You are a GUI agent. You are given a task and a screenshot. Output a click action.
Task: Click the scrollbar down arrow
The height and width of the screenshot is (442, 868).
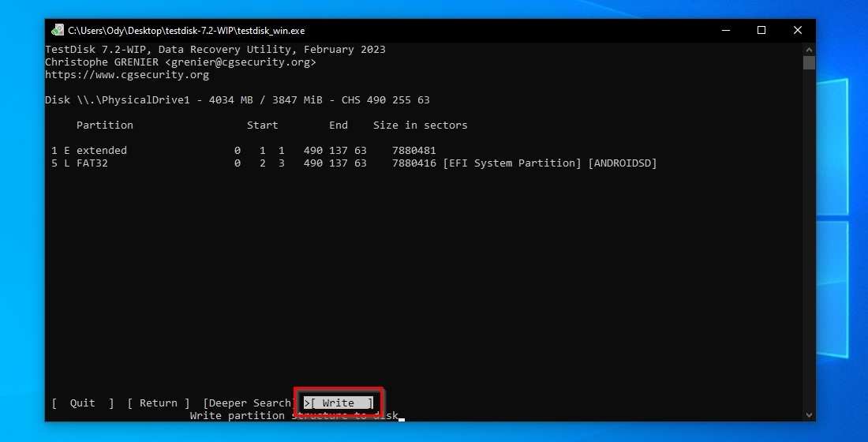(809, 415)
